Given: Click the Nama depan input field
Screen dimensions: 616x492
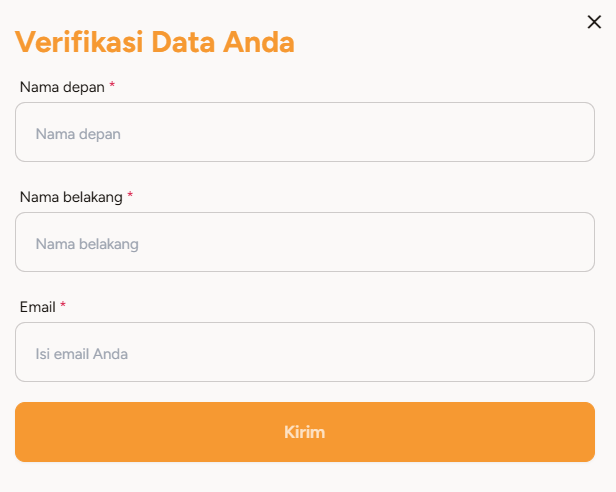Looking at the screenshot, I should click(x=305, y=132).
